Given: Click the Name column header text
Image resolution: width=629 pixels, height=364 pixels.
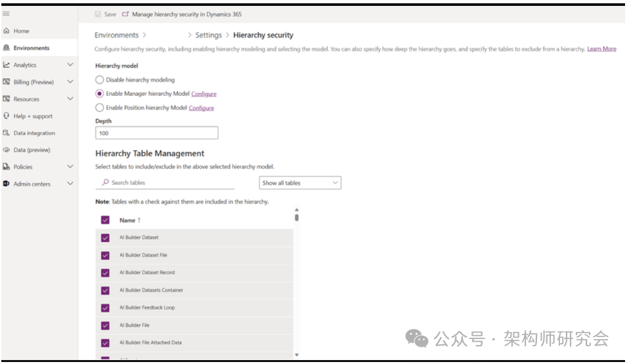Looking at the screenshot, I should (x=127, y=220).
